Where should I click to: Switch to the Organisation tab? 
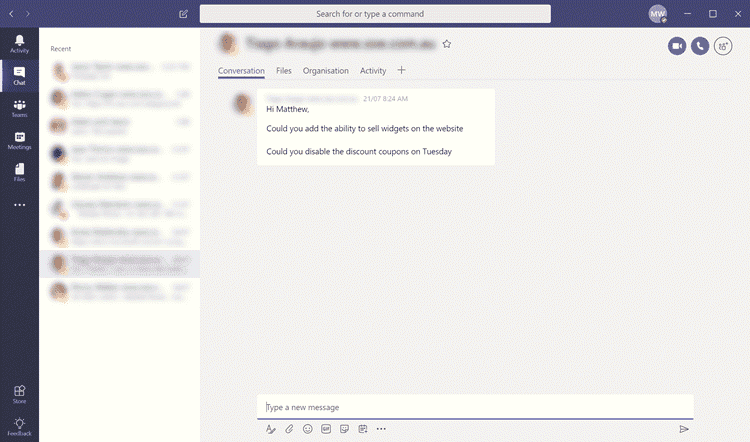326,71
